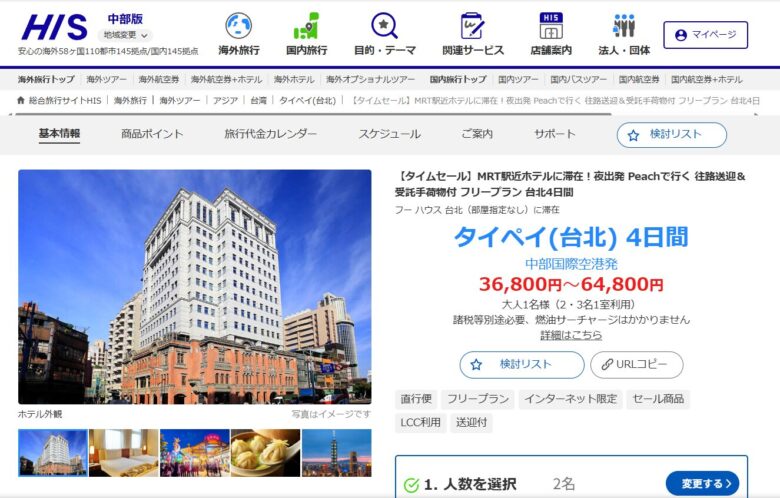Open 店舗案内 store icon
780x498 pixels.
click(550, 27)
